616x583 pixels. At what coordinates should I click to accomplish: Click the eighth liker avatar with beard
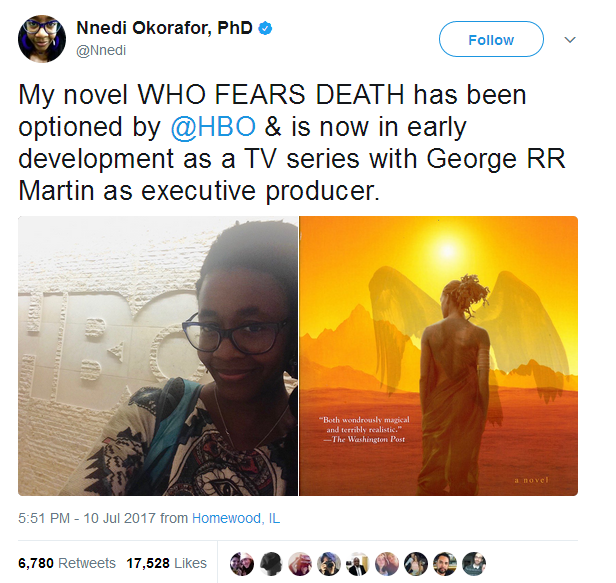coord(445,564)
